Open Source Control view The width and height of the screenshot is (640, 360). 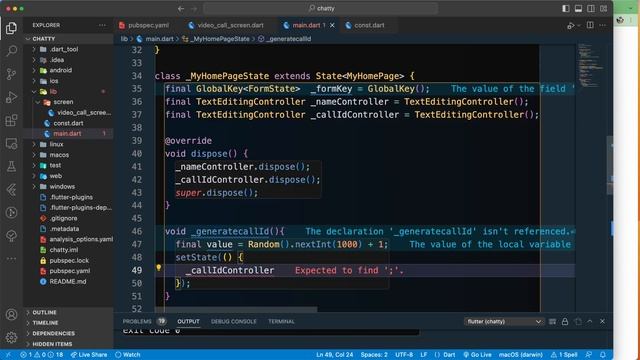pyautogui.click(x=11, y=74)
